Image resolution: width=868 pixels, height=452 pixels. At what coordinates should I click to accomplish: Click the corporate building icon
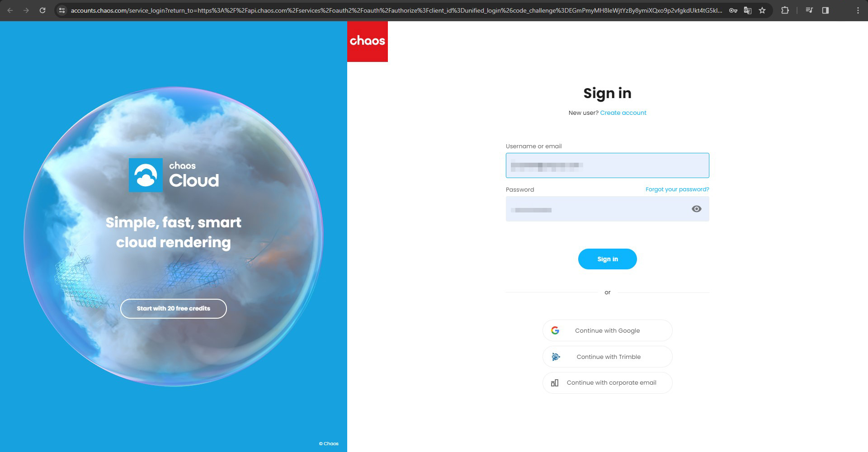tap(555, 383)
